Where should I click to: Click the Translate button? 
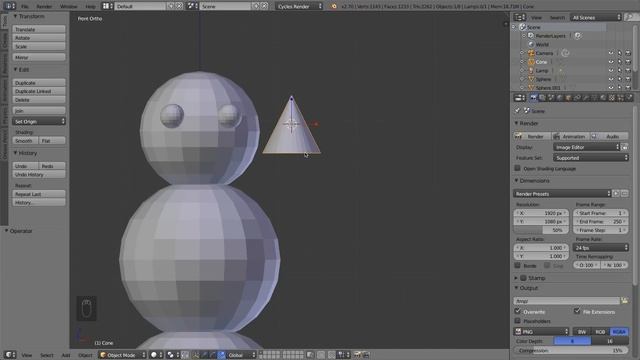click(39, 29)
